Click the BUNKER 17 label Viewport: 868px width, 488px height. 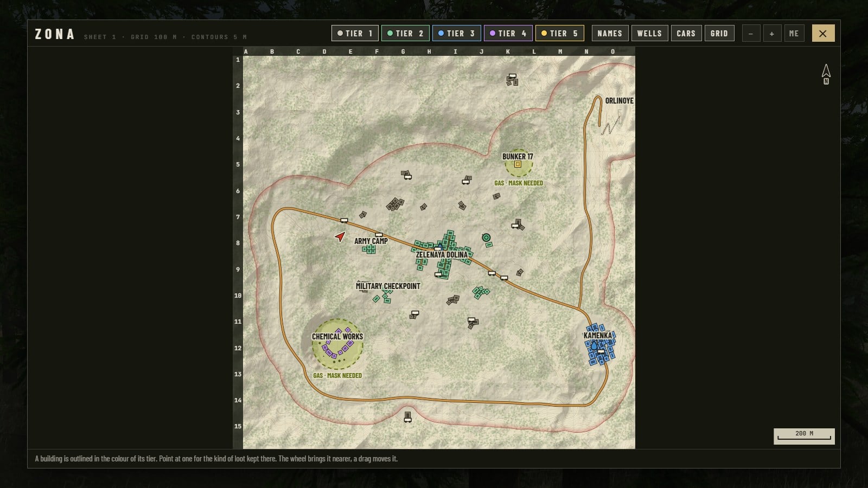[518, 157]
